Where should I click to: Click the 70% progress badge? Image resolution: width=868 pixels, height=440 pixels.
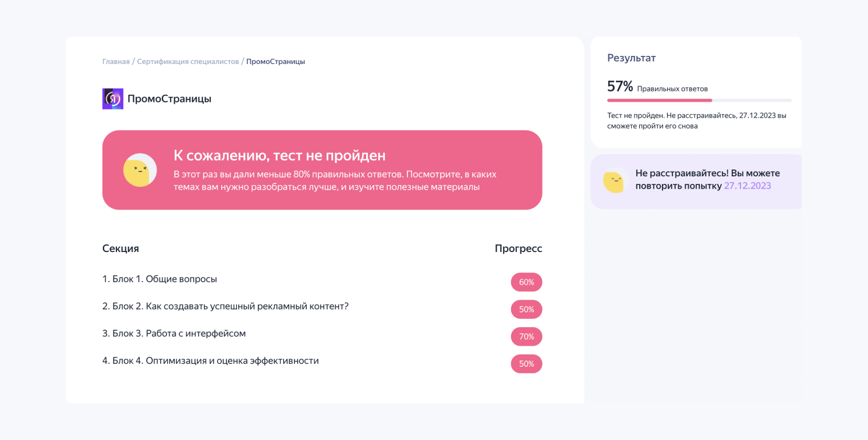[526, 336]
